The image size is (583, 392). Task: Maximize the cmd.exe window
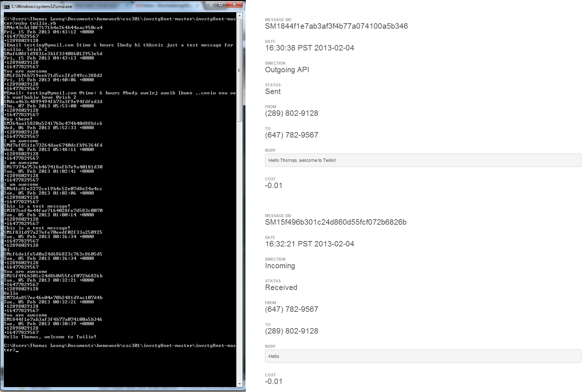[x=221, y=4]
